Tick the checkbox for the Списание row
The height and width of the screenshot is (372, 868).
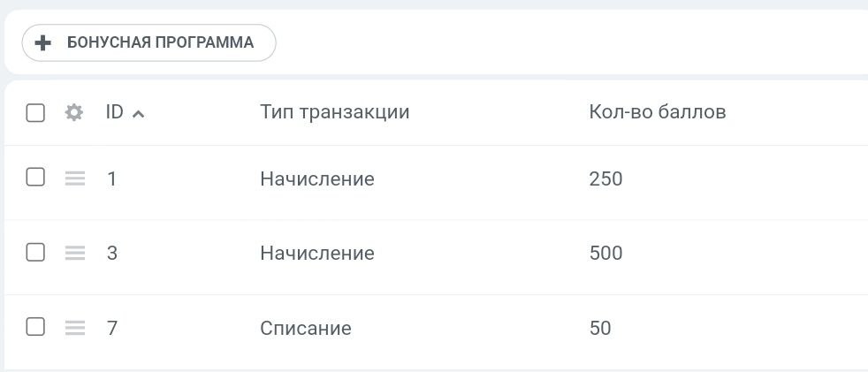(35, 328)
